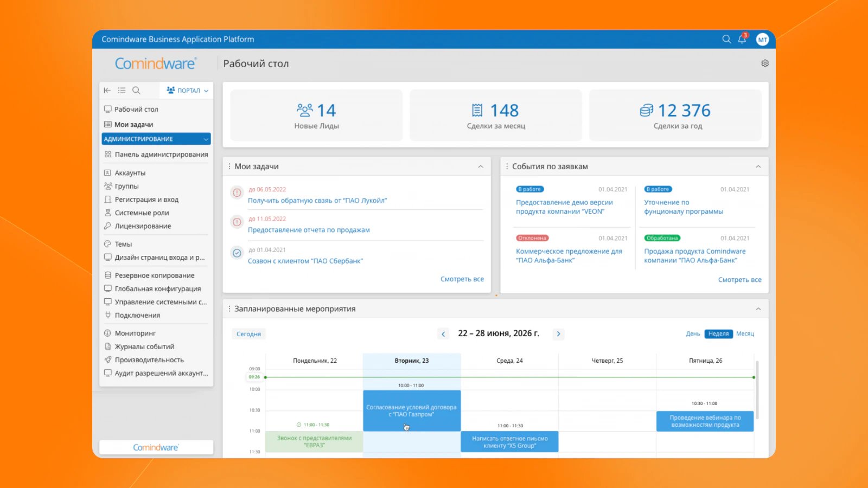Viewport: 868px width, 488px height.
Task: Collapse the События по заявкам widget
Action: click(758, 166)
